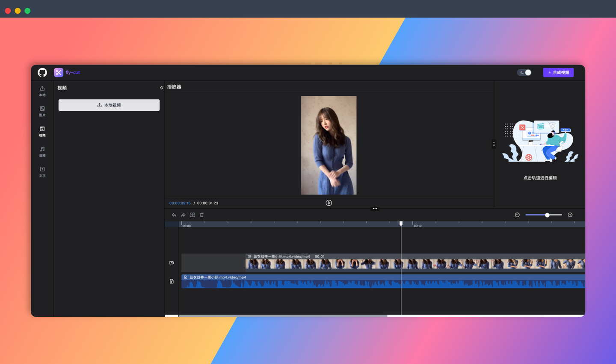Zoom in the timeline with plus icon

pos(570,215)
